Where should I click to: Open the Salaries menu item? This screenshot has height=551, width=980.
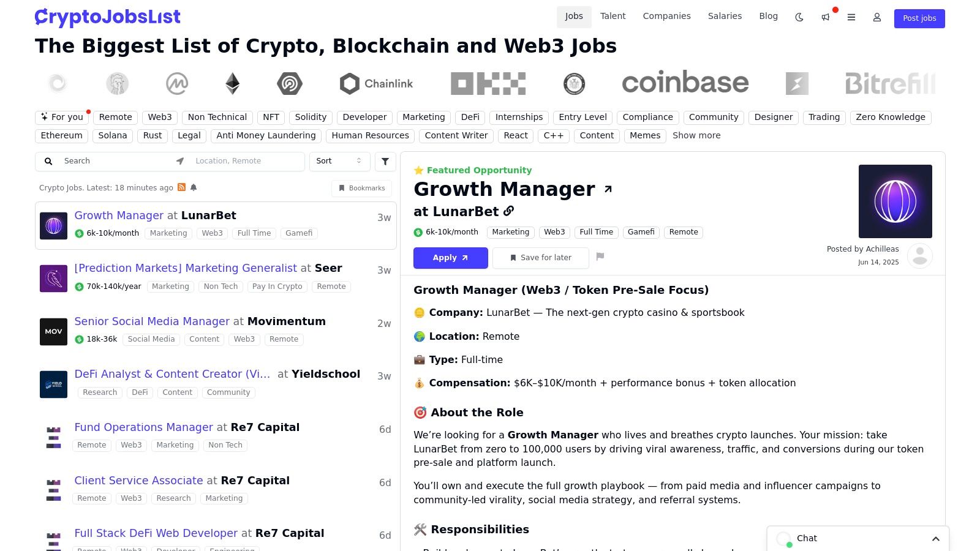coord(725,16)
